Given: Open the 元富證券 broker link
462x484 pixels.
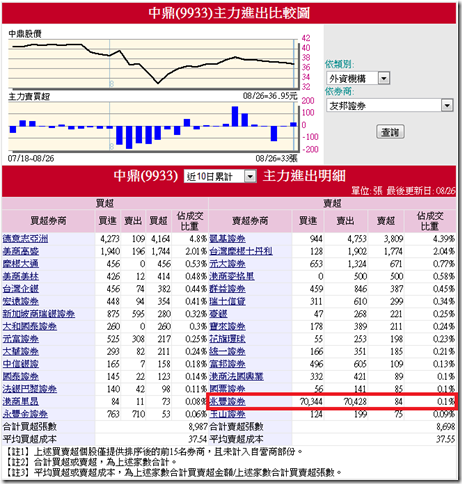Looking at the screenshot, I should coord(21,339).
